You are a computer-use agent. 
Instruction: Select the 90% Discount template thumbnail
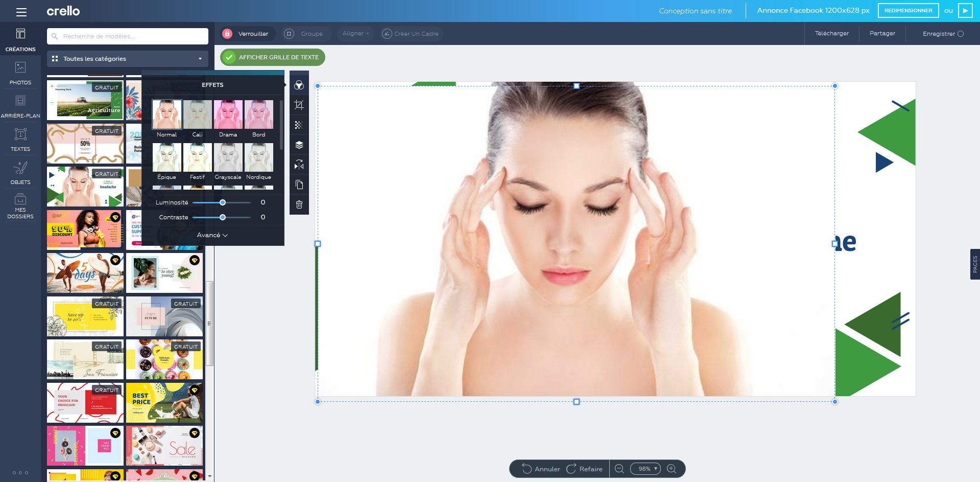point(85,229)
